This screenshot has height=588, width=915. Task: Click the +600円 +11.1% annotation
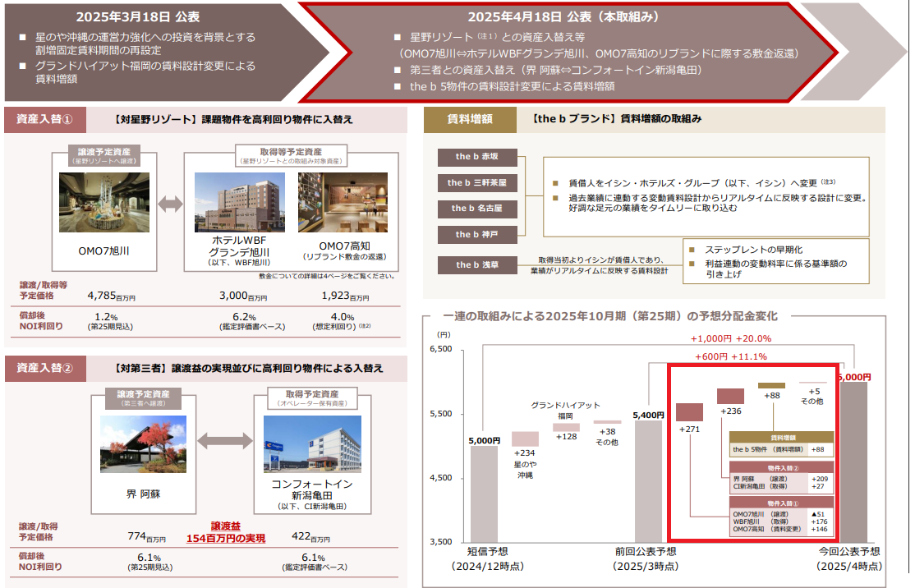tap(730, 356)
